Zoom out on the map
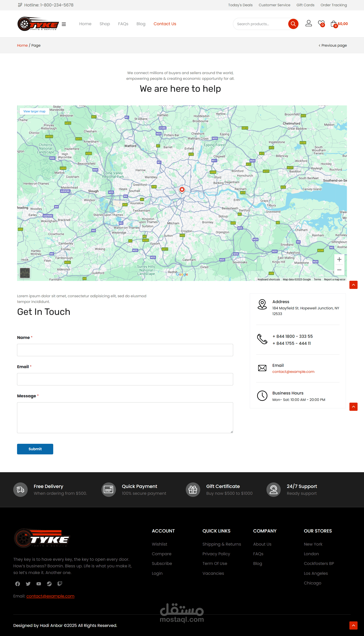 click(339, 270)
